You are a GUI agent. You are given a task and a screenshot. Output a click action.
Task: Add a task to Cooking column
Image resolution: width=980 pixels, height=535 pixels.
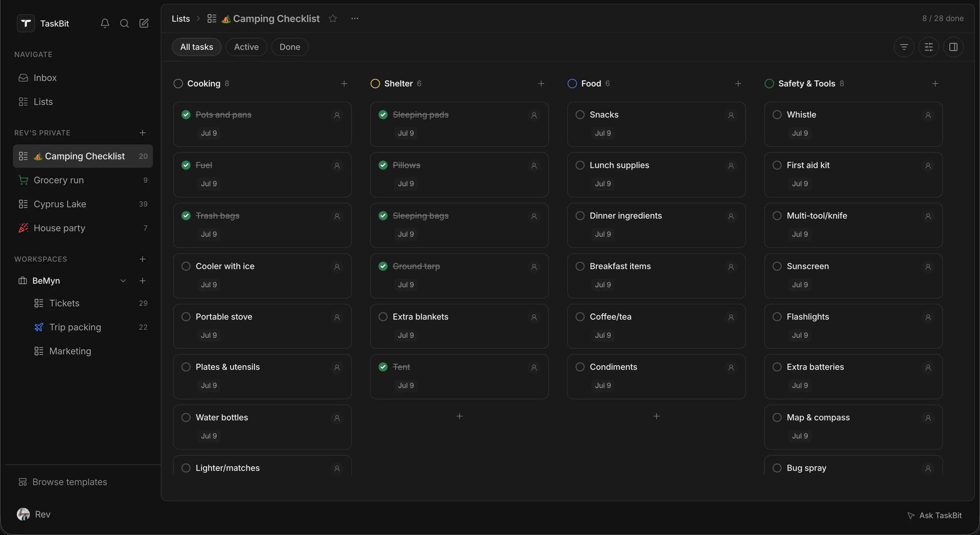pos(344,84)
